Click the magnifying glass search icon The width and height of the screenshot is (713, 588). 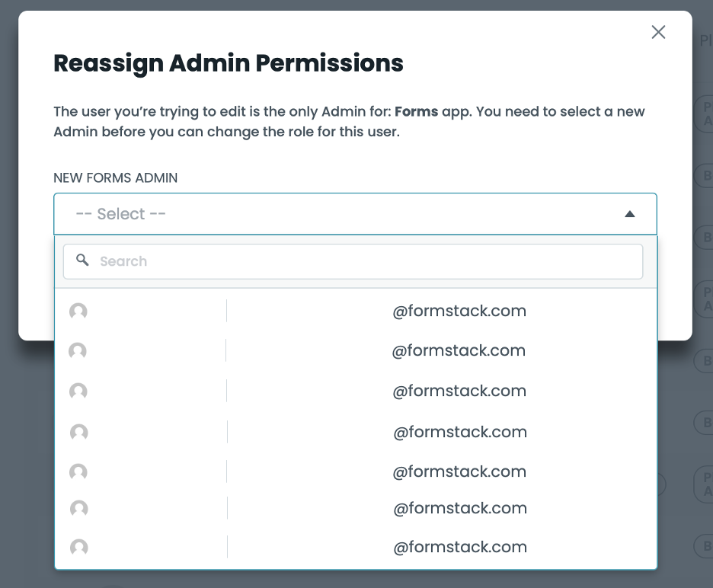[82, 260]
